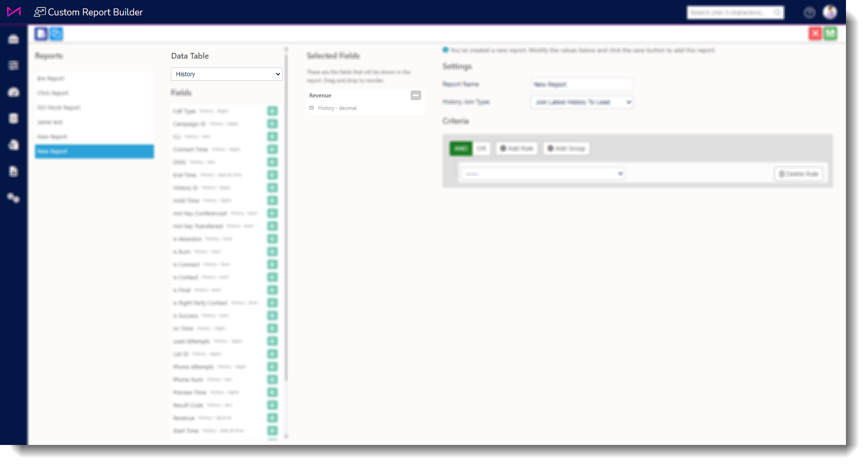The height and width of the screenshot is (467, 868).
Task: Add the Start Time field
Action: coord(273,431)
